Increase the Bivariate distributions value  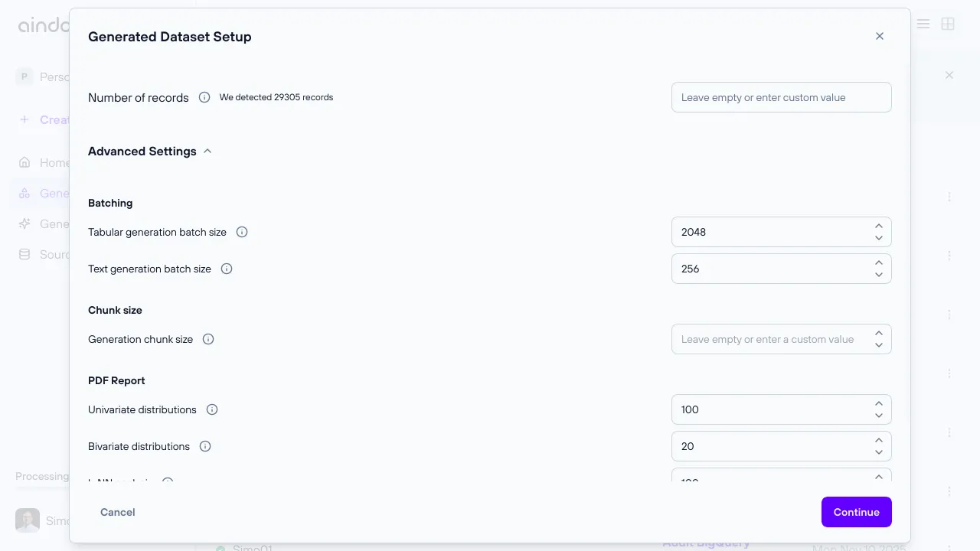(x=879, y=440)
